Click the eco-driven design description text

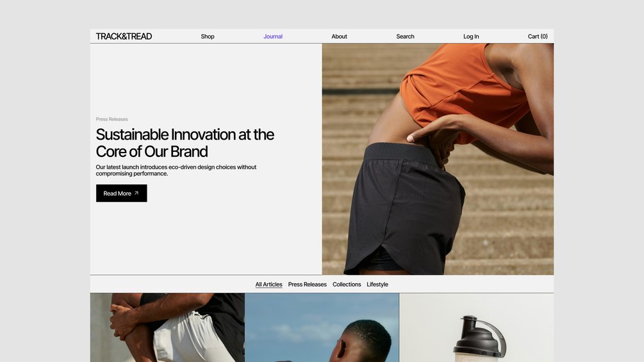click(176, 170)
